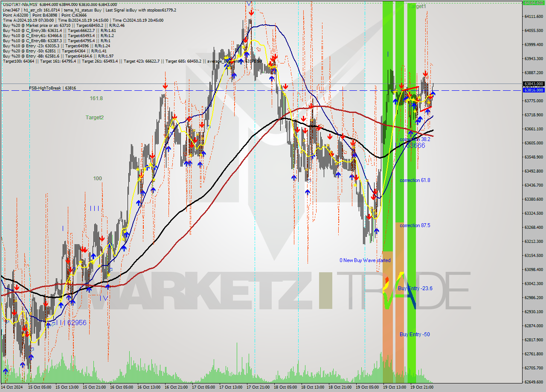Select the 161.8 Fibonacci level label
The height and width of the screenshot is (392, 546).
click(96, 98)
